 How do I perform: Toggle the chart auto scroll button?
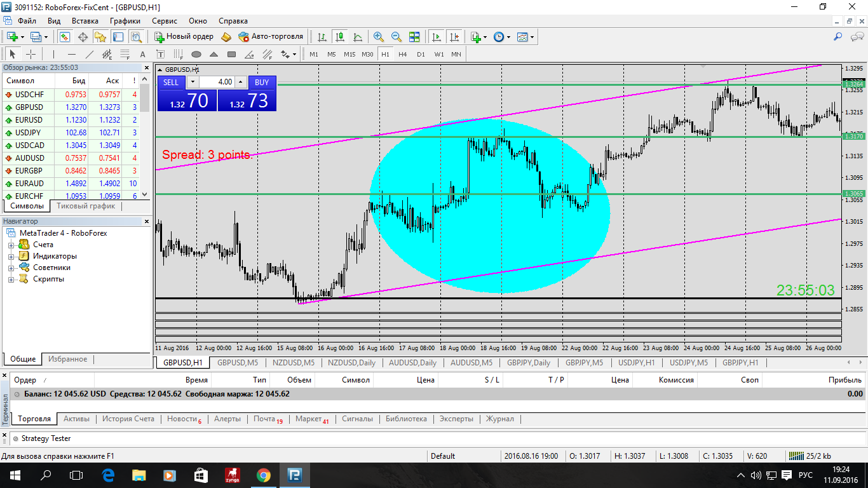coord(436,37)
